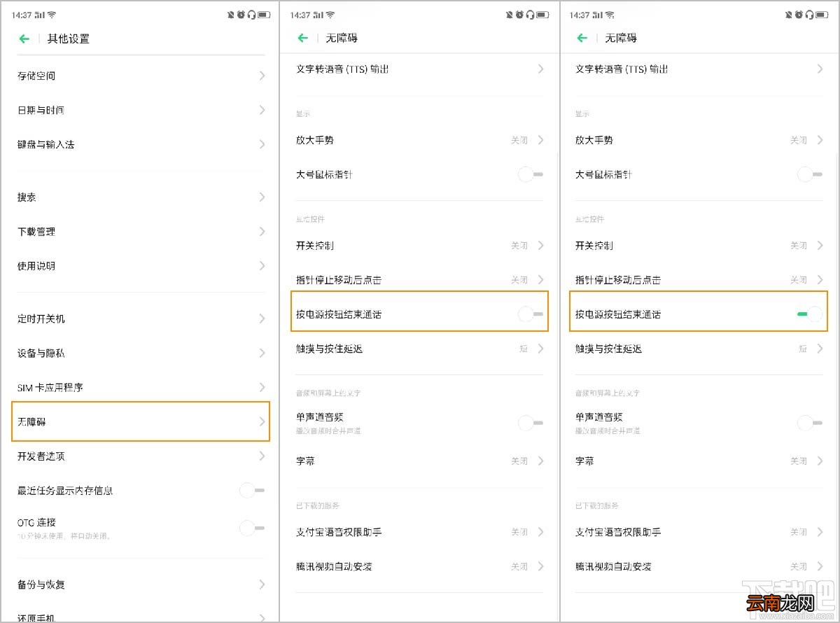840x623 pixels.
Task: Open 字幕 on middle screen
Action: pyautogui.click(x=419, y=461)
